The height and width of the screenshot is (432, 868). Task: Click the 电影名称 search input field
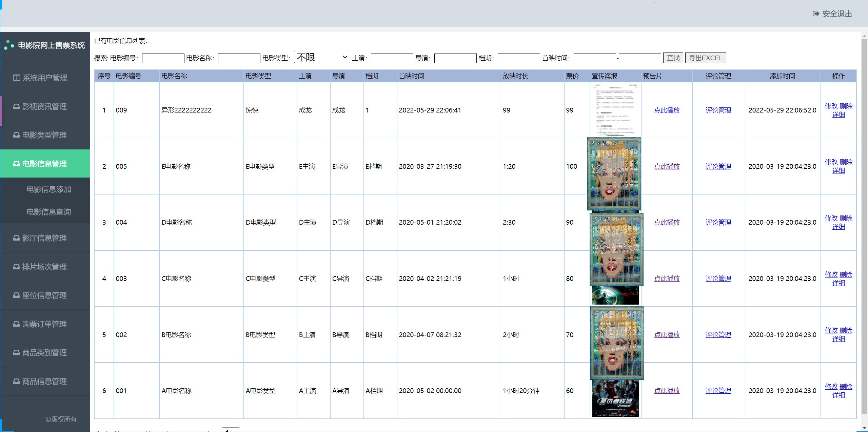coord(239,58)
